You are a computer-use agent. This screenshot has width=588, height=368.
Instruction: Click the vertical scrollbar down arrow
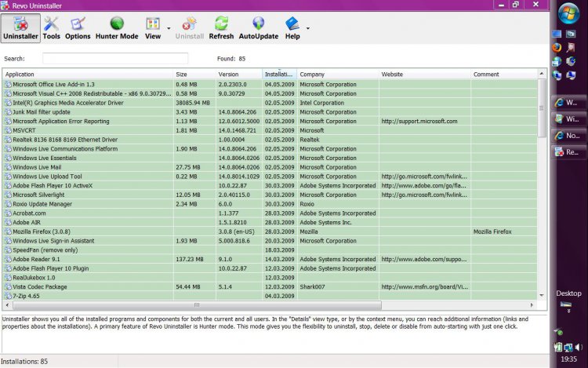542,295
